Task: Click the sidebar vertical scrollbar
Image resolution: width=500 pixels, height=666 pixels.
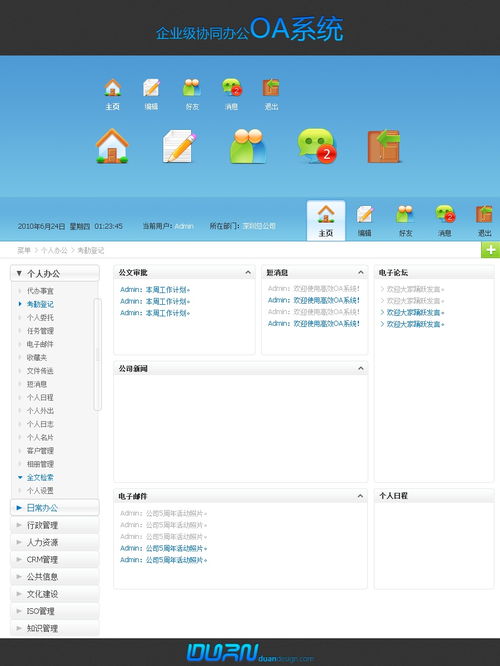Action: [97, 354]
